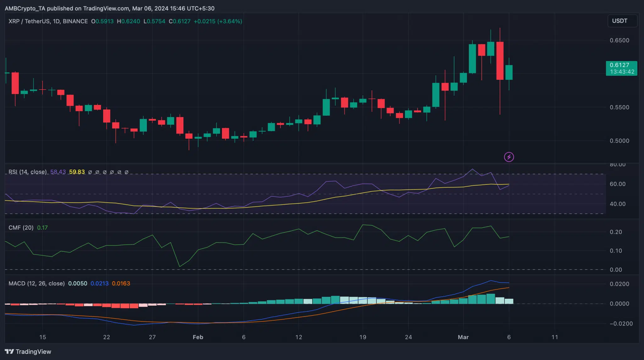Click the AMBCrypto_TA published header text

[109, 8]
